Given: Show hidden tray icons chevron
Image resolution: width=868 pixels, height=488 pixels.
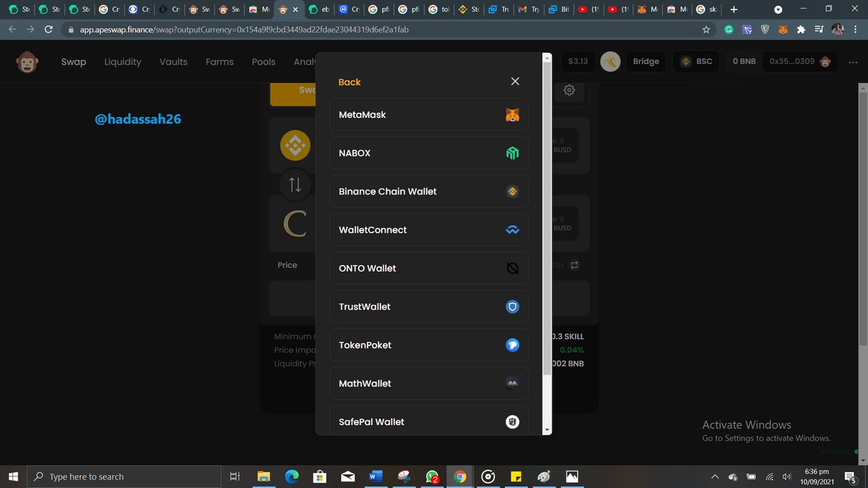Looking at the screenshot, I should [715, 476].
